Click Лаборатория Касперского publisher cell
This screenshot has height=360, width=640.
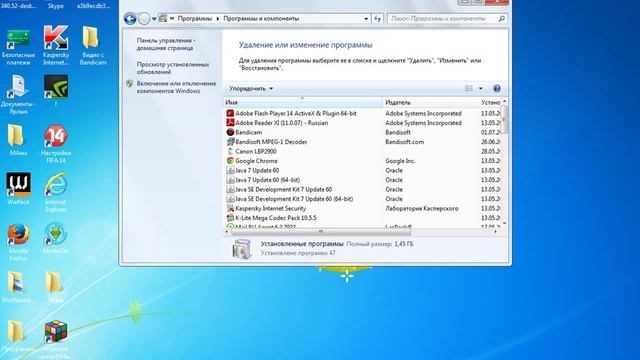point(422,209)
